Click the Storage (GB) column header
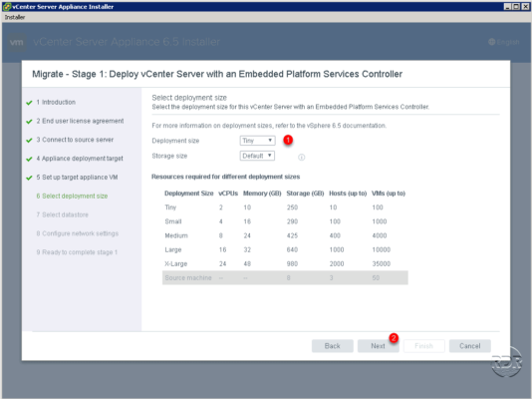532x399 pixels. (306, 194)
